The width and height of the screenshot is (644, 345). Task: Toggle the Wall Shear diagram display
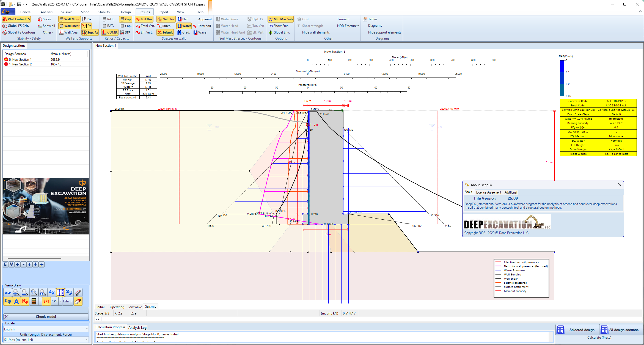pos(69,26)
